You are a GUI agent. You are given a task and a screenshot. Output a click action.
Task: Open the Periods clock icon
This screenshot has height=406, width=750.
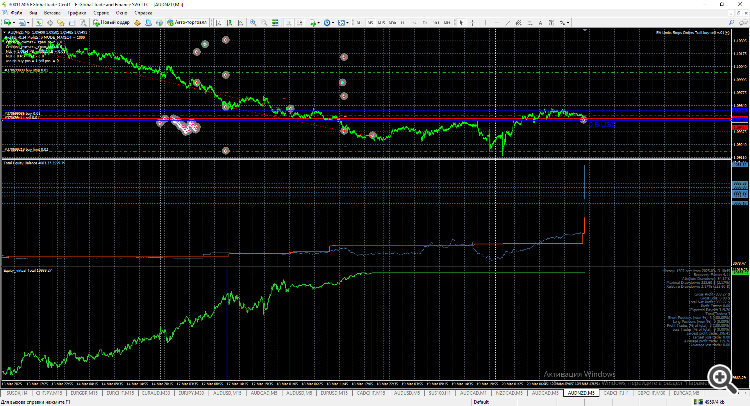327,22
